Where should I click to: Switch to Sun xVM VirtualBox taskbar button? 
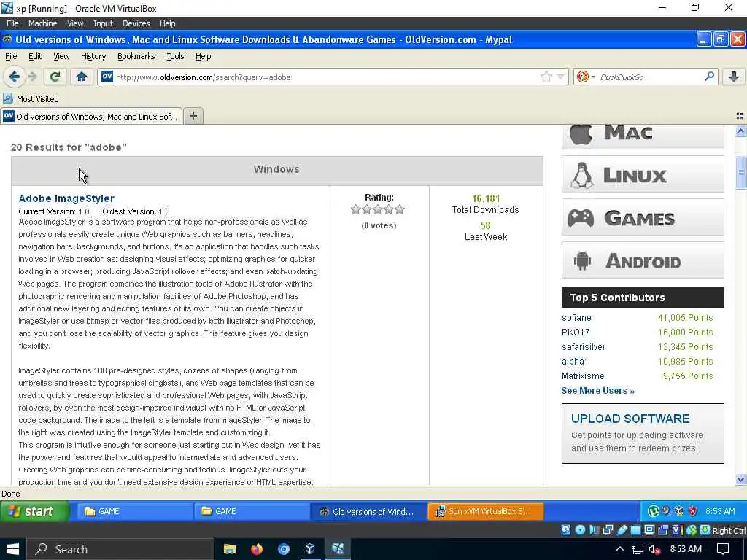(485, 511)
